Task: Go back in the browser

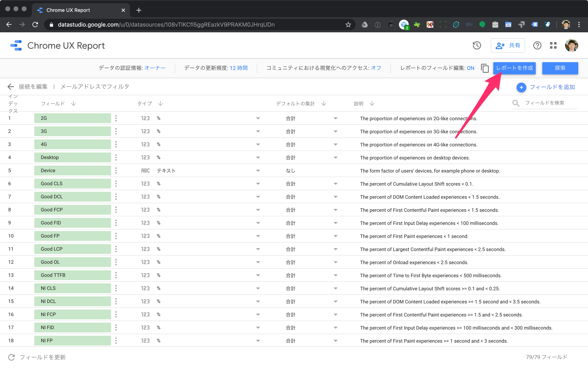Action: tap(9, 25)
